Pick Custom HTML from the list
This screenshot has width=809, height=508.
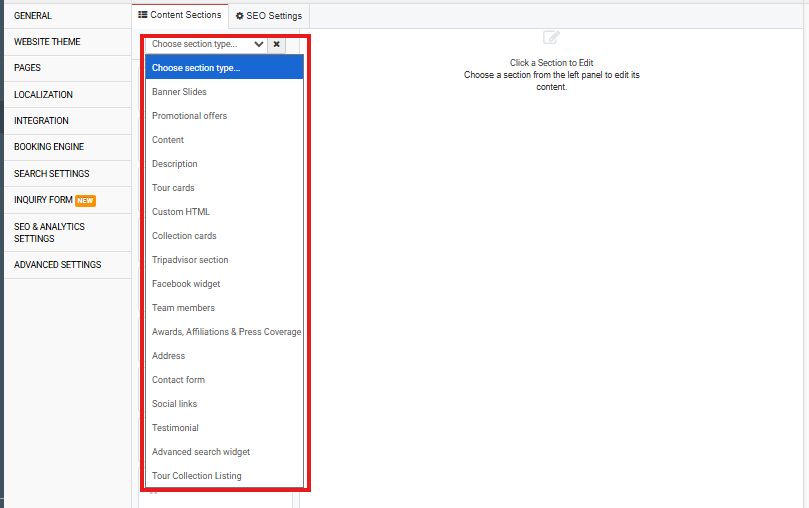(x=181, y=212)
